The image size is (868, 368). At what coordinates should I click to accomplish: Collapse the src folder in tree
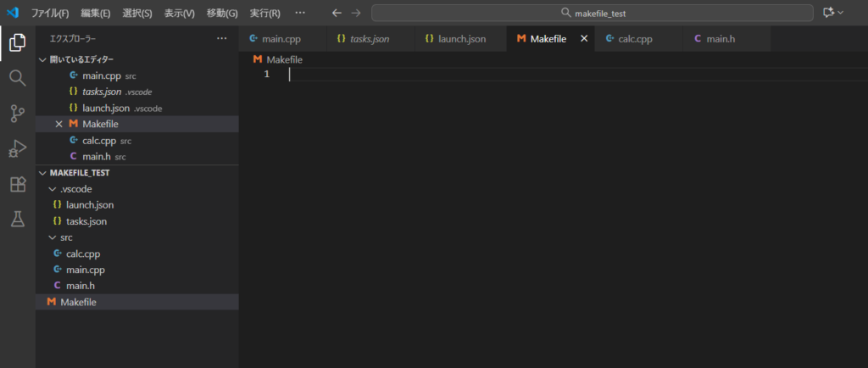pyautogui.click(x=53, y=237)
